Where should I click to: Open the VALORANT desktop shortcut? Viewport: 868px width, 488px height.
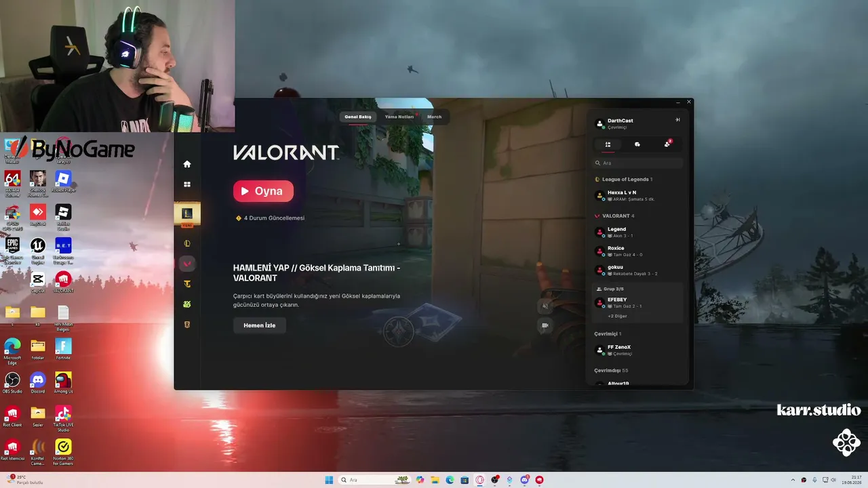(x=63, y=282)
